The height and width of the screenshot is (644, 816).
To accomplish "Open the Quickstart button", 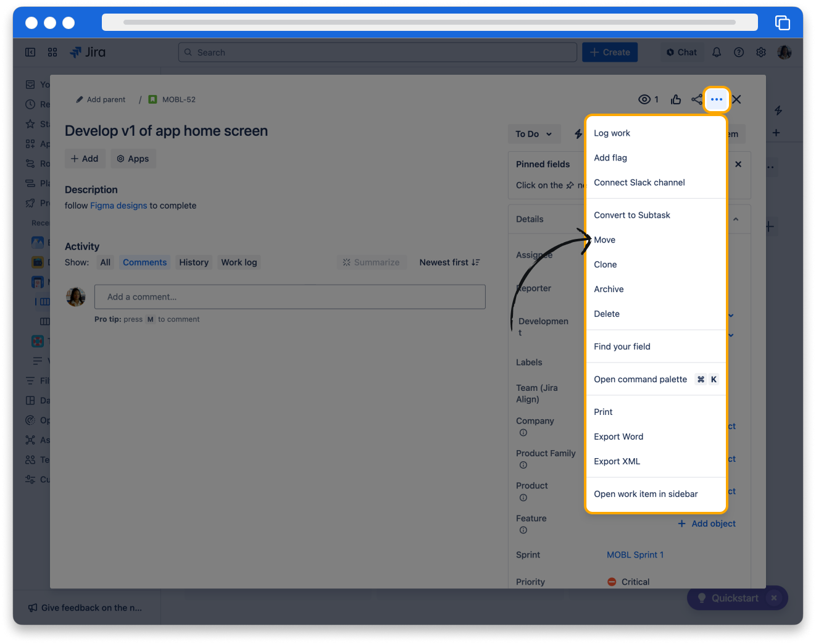I will tap(728, 598).
